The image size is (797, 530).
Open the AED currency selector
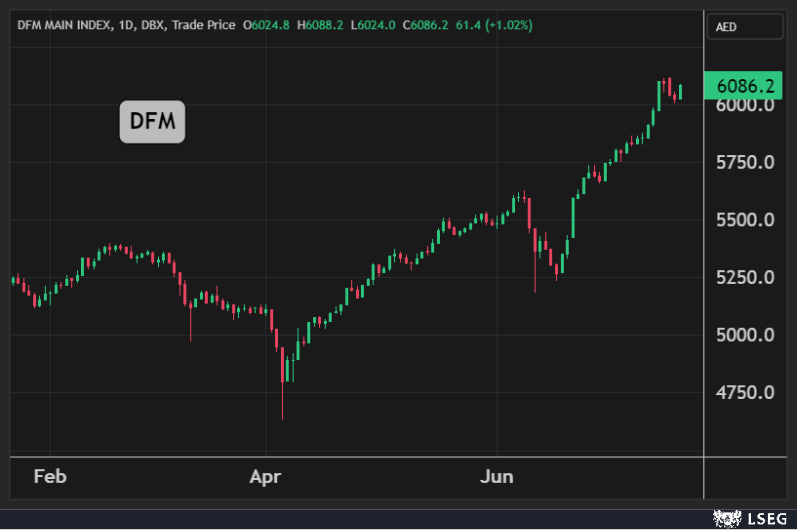click(745, 27)
